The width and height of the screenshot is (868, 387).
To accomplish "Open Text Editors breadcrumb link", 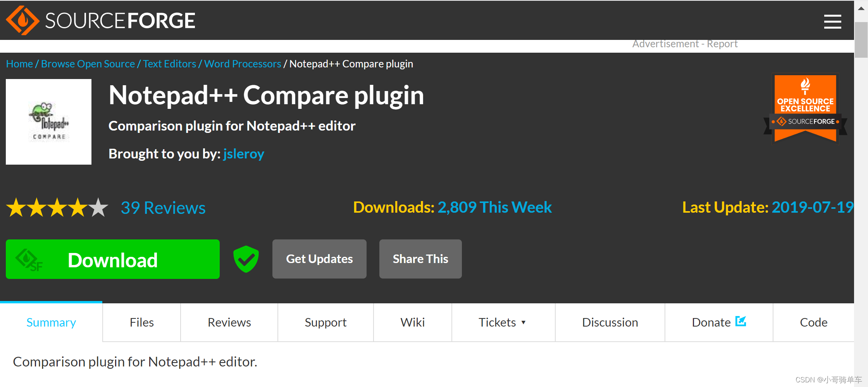I will pos(169,64).
